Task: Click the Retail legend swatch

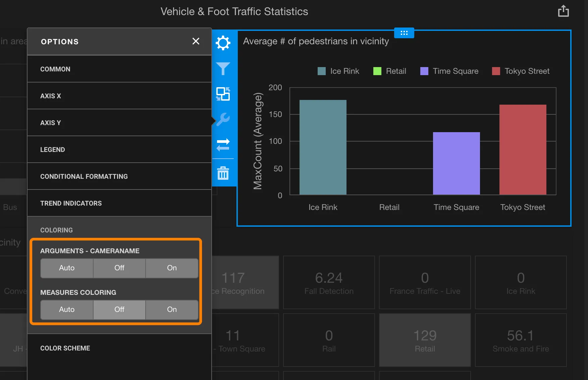Action: pyautogui.click(x=377, y=71)
